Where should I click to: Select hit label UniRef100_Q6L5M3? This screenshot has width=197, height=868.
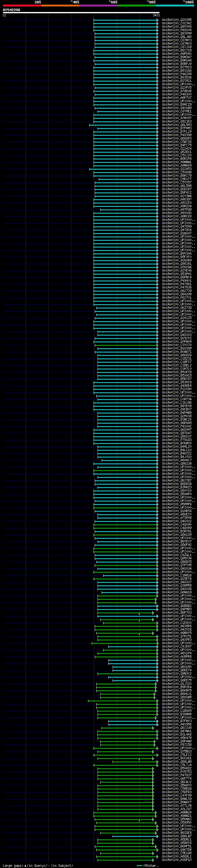177,125
